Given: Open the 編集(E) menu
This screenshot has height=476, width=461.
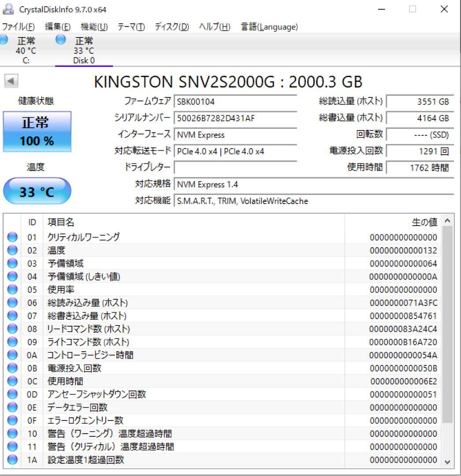Looking at the screenshot, I should tap(58, 27).
